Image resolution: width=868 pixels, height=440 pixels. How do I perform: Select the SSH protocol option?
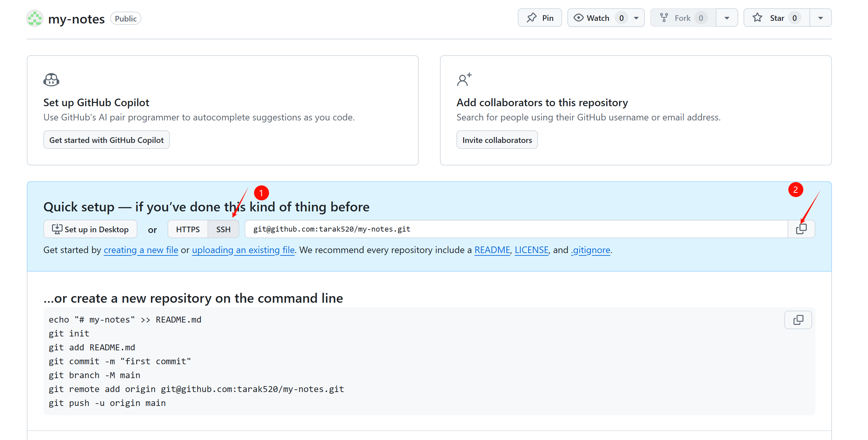point(223,229)
